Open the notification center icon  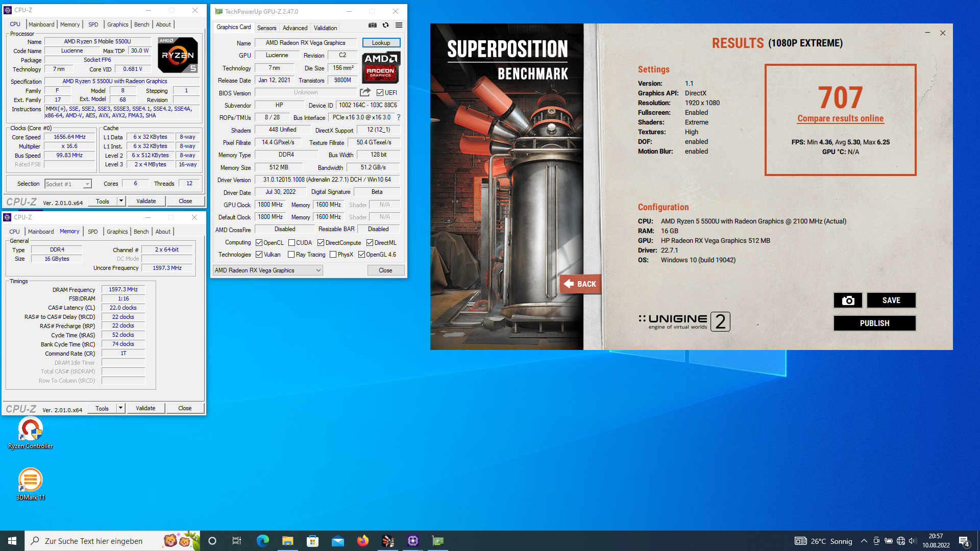[x=964, y=541]
